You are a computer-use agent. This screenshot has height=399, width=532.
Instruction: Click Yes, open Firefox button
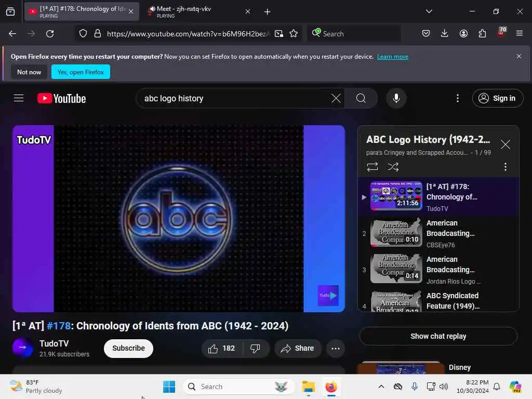81,72
